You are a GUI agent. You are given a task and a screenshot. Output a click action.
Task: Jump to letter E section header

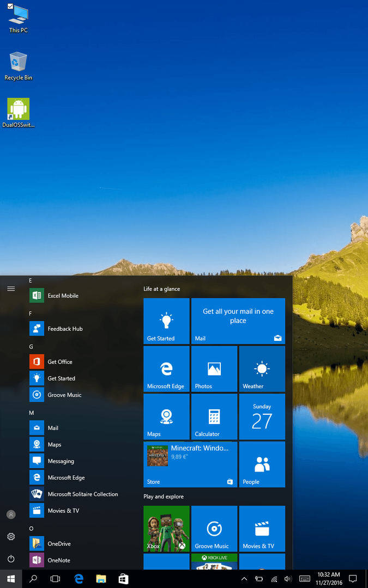point(31,280)
